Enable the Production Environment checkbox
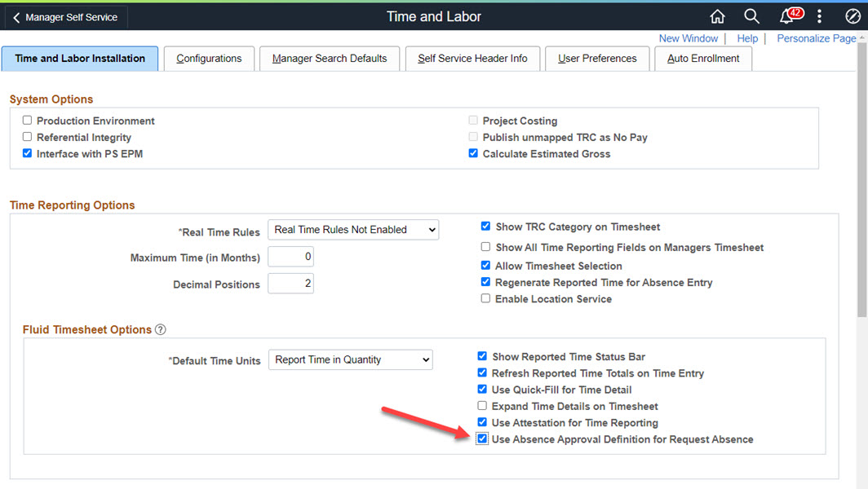Viewport: 868px width, 489px height. [28, 121]
